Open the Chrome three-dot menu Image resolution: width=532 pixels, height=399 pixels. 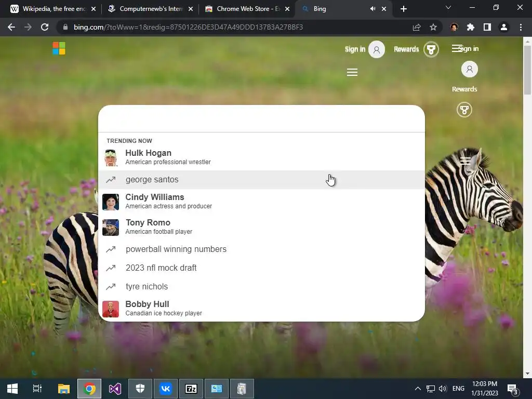tap(521, 27)
